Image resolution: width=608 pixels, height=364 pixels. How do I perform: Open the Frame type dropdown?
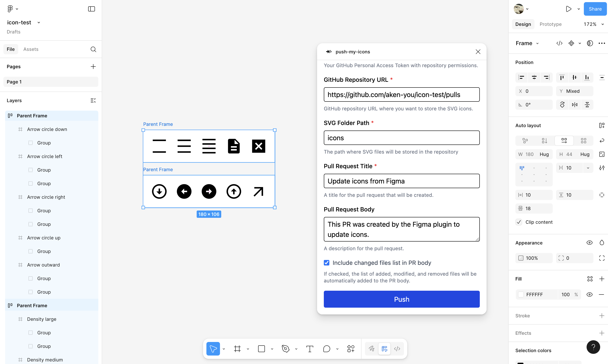[537, 43]
